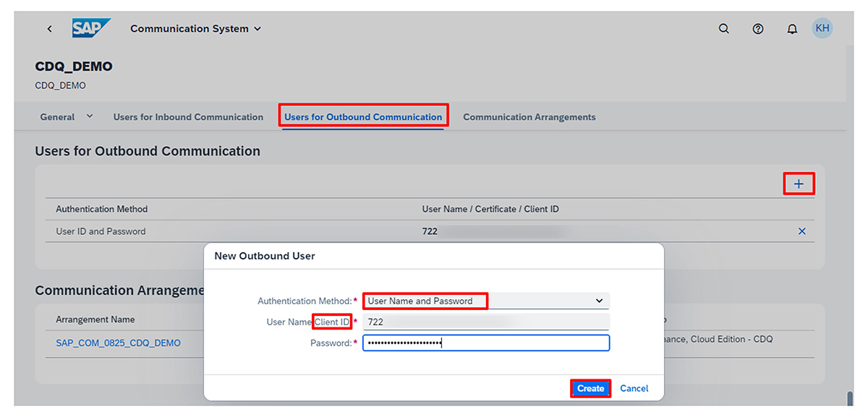Expand the General tab chevron

(x=90, y=116)
